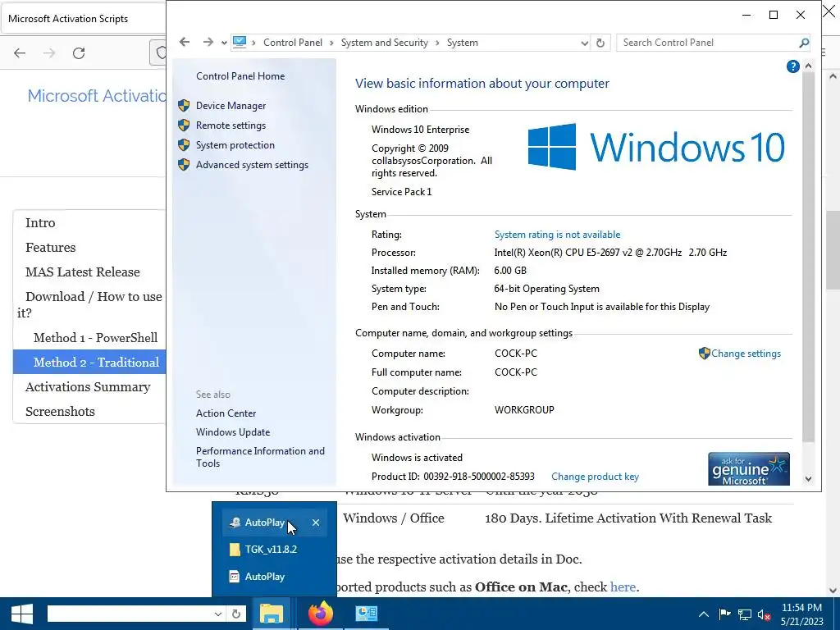Open recent locations dropdown arrow
The height and width of the screenshot is (630, 840).
(x=224, y=43)
